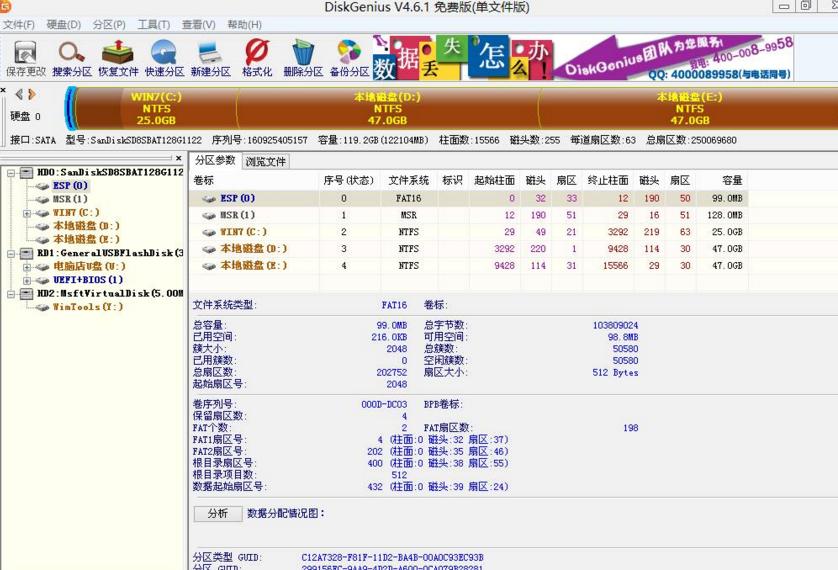838x570 pixels.
Task: Collapse the RD1 GeneralUSBFlashDisk node
Action: tap(11, 253)
